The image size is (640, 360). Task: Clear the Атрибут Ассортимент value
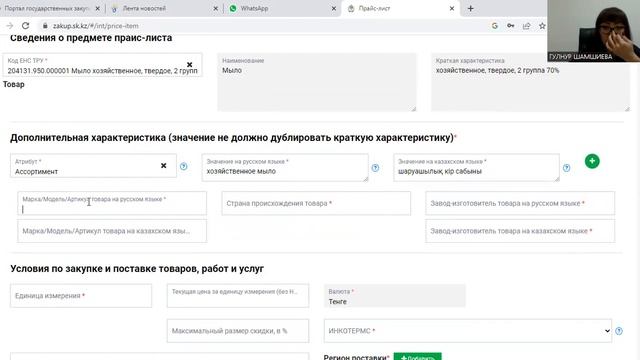(x=163, y=165)
